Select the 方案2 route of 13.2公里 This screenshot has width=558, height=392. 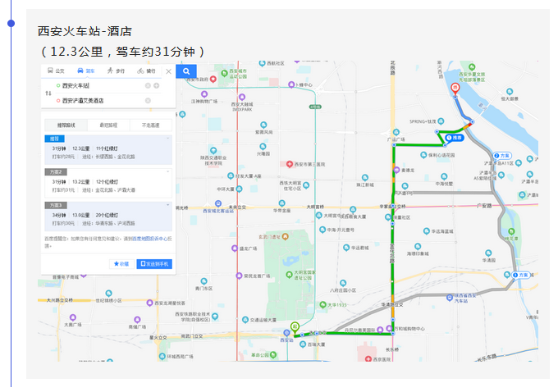click(x=108, y=183)
